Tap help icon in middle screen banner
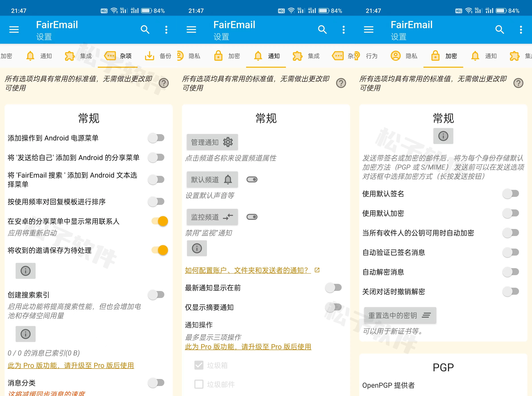 click(x=341, y=83)
